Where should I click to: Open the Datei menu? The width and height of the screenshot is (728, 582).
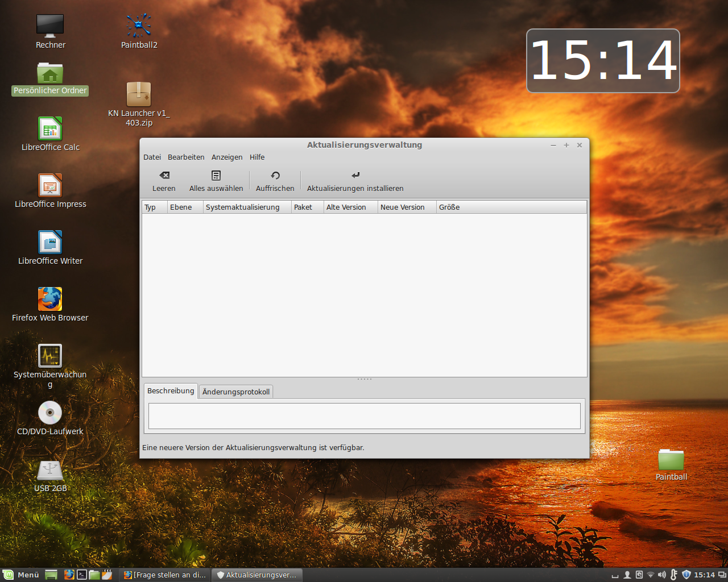(x=152, y=157)
